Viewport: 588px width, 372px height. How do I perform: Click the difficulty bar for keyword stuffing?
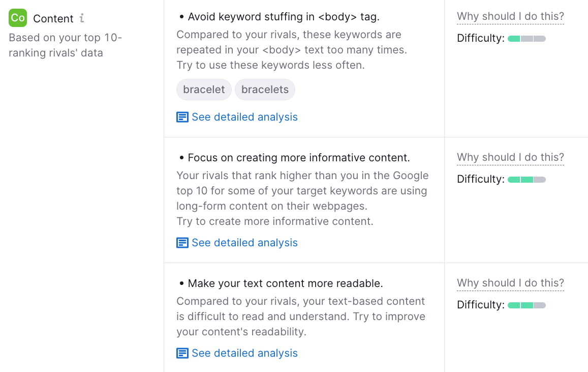pyautogui.click(x=527, y=38)
